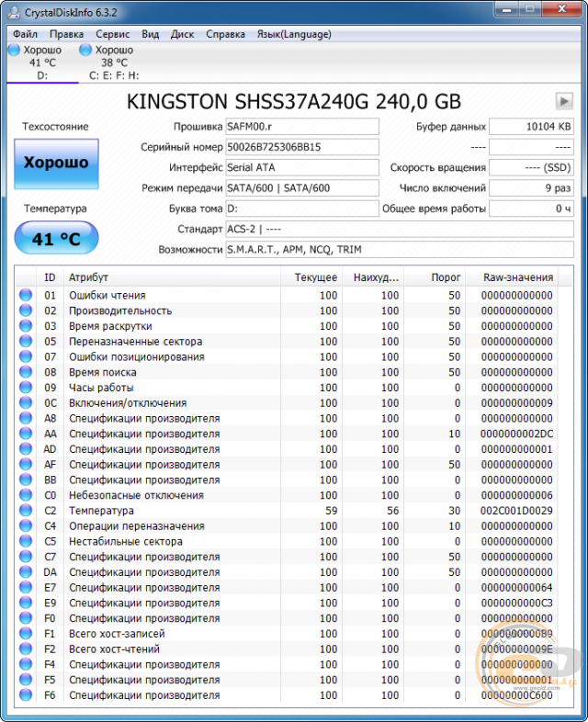Click status circle of 05 Переназначенные сектора
The width and height of the screenshot is (588, 722).
pyautogui.click(x=26, y=341)
